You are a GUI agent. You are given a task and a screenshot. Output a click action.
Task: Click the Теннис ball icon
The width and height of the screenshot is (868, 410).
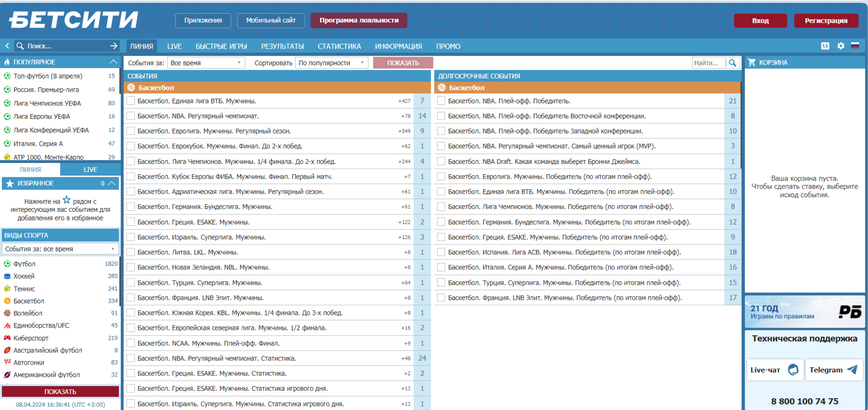tap(7, 289)
